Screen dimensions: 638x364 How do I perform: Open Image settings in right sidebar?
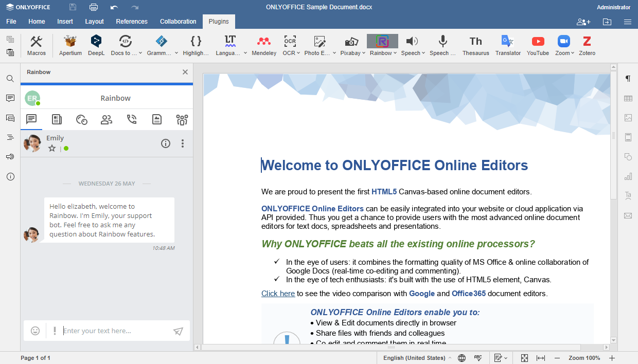coord(628,118)
